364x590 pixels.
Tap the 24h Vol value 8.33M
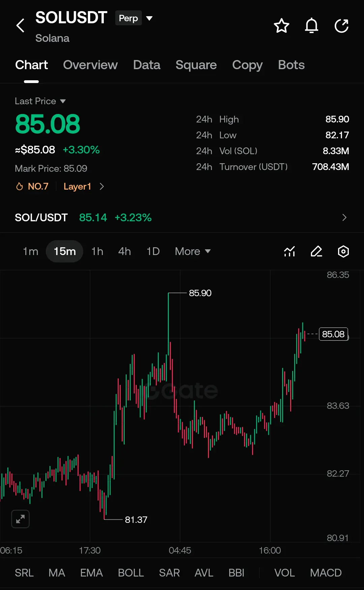click(x=336, y=151)
